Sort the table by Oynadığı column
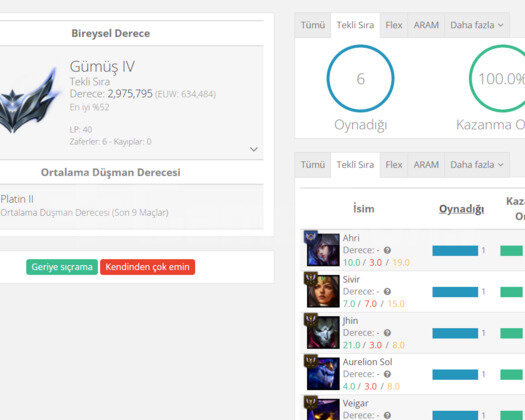 [461, 209]
